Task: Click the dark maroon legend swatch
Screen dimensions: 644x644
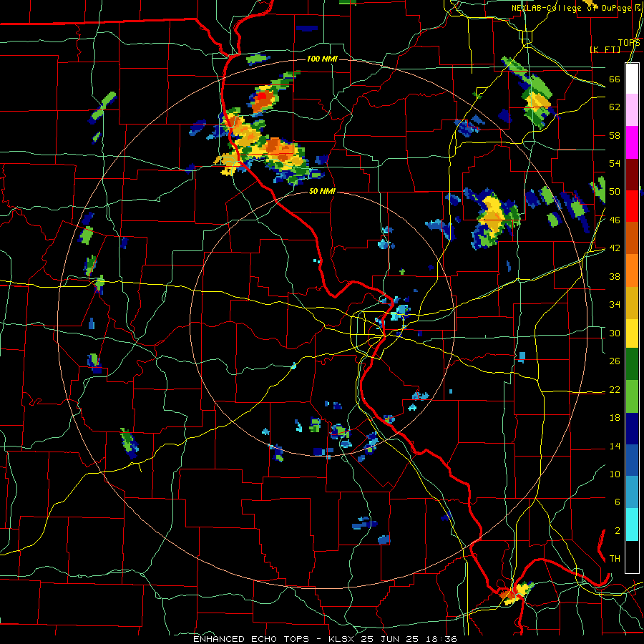Action: pos(632,175)
